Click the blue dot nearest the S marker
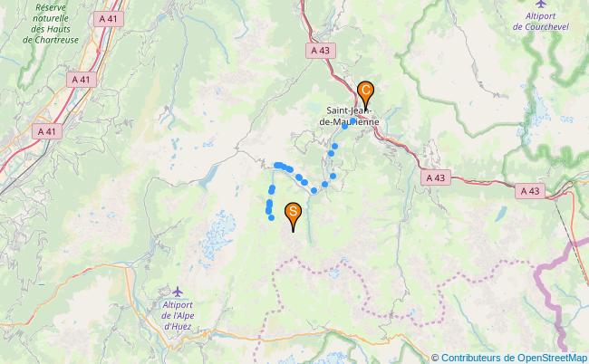589x364 pixels. 271,217
